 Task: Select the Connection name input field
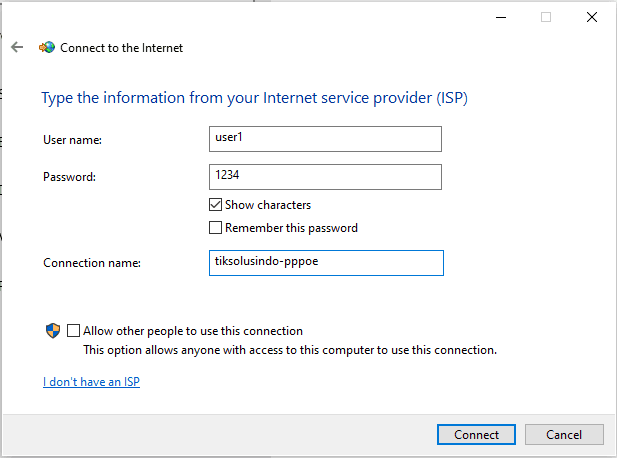click(325, 263)
